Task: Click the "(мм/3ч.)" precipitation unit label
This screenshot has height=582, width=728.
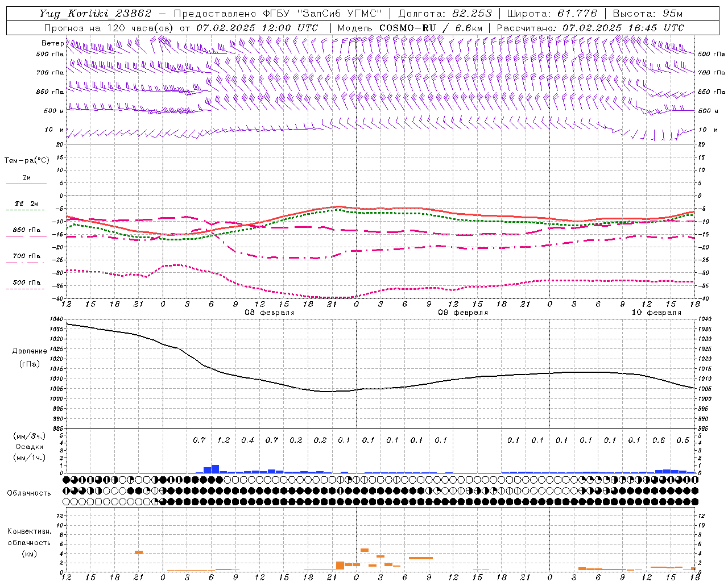Action: [x=29, y=436]
